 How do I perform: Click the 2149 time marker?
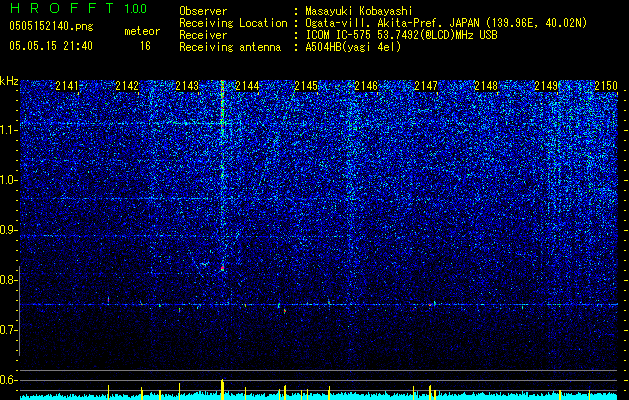point(546,86)
